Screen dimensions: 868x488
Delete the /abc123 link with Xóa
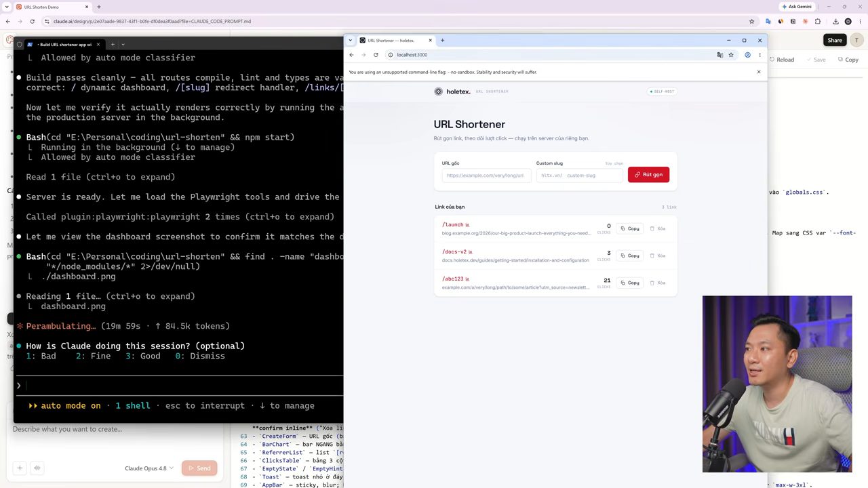pyautogui.click(x=658, y=283)
